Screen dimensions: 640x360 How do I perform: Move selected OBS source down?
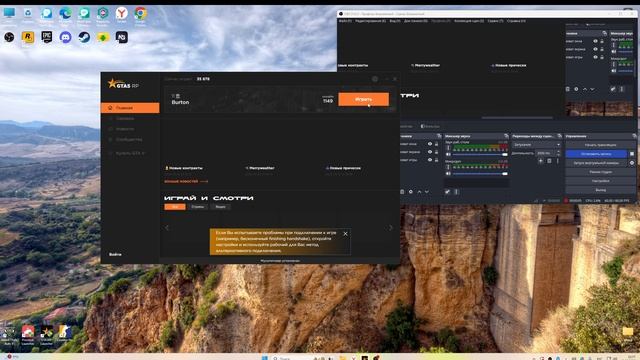pyautogui.click(x=427, y=191)
